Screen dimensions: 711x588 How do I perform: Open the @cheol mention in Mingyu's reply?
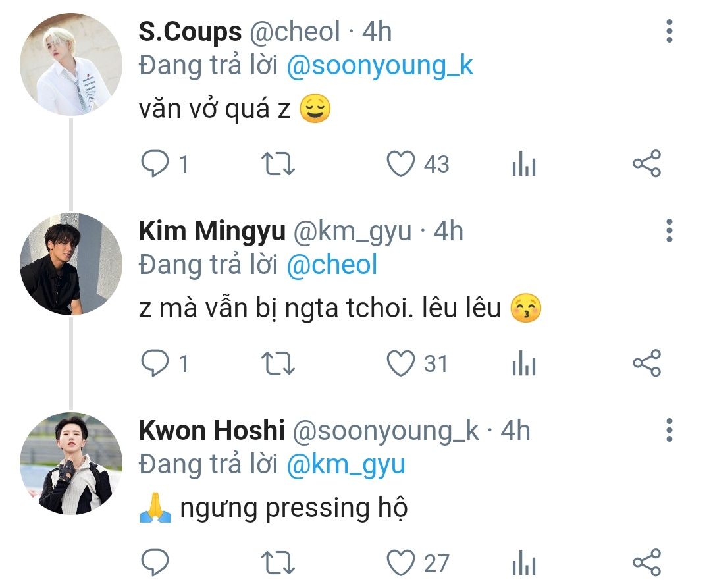332,265
